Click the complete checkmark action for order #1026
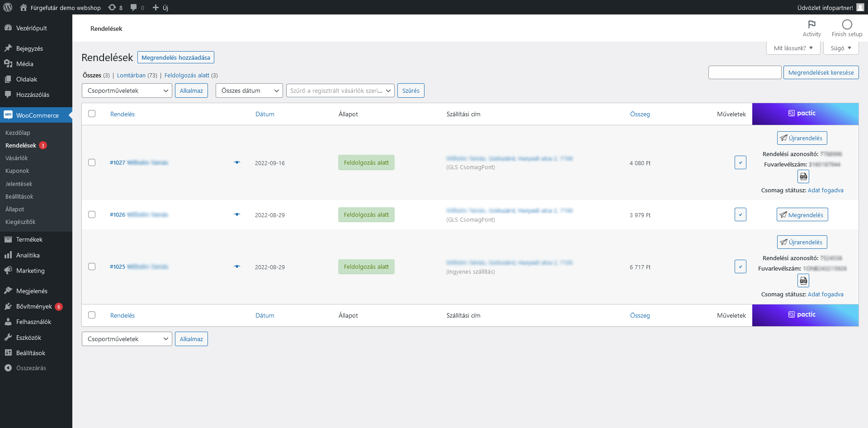868x428 pixels. 741,214
